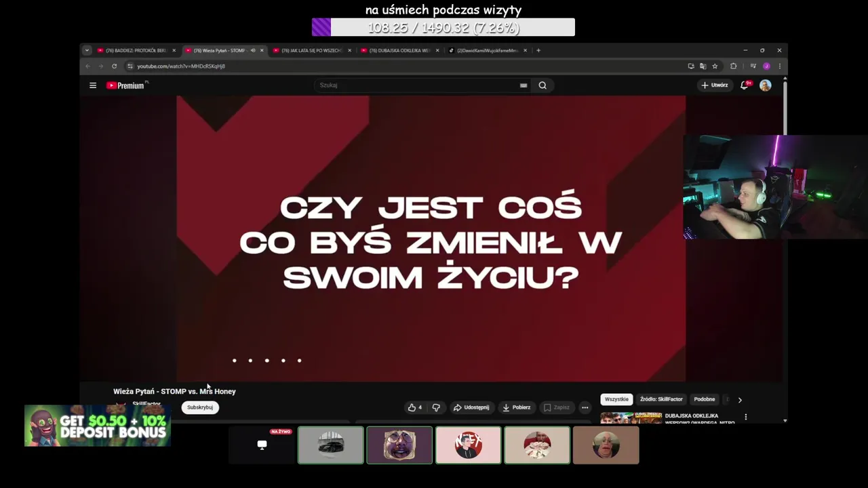Screen dimensions: 868x488
Task: Click the Subskrybuj button
Action: (200, 407)
